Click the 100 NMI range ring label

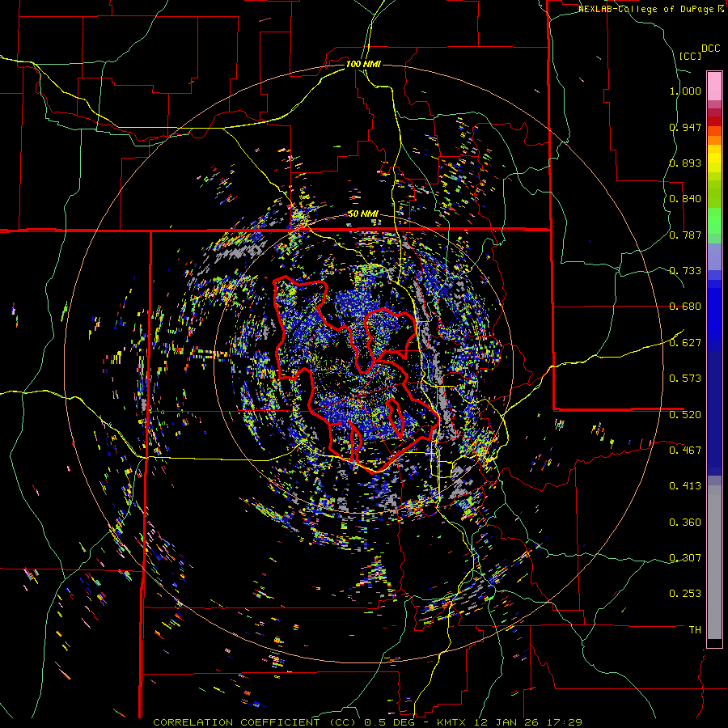(x=363, y=64)
